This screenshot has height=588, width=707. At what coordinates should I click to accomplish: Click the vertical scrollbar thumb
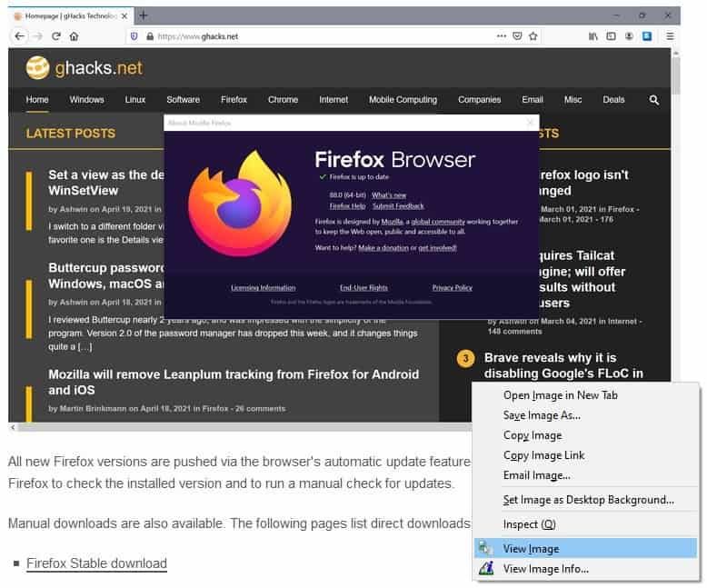click(675, 75)
